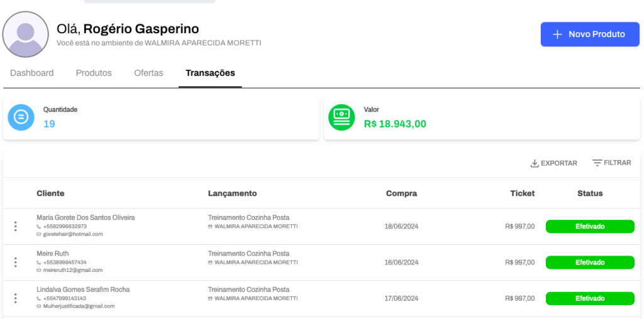Image resolution: width=644 pixels, height=319 pixels.
Task: Click the Cliente column header
Action: tap(50, 193)
